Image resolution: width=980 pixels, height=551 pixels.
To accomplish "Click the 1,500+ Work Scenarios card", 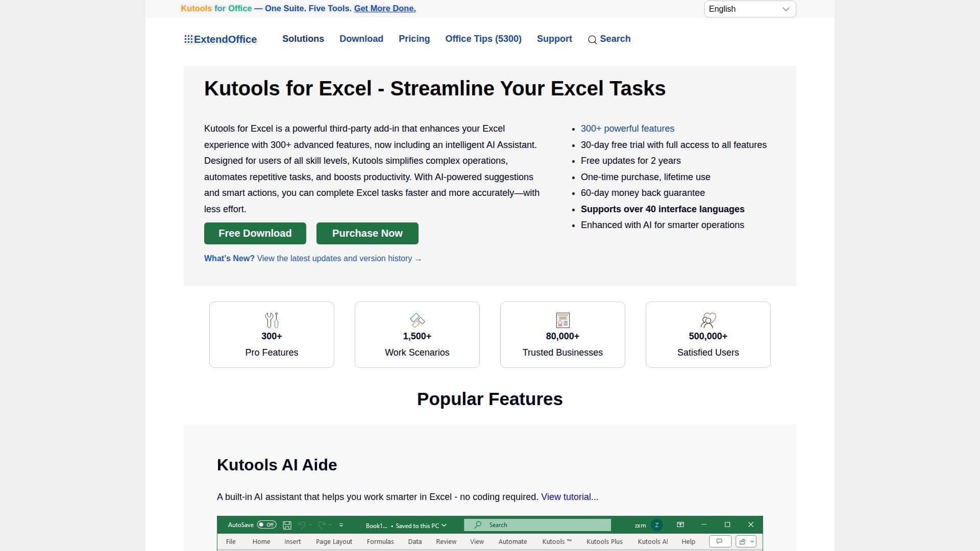I will coord(417,335).
